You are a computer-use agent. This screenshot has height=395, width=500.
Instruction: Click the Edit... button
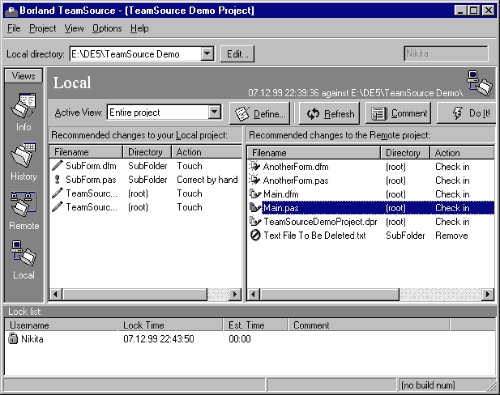[237, 54]
